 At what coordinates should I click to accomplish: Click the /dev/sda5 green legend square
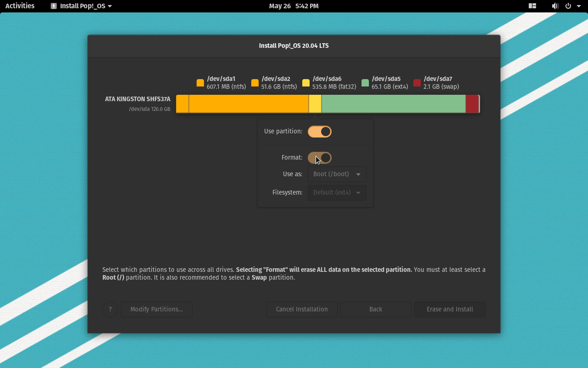tap(365, 83)
